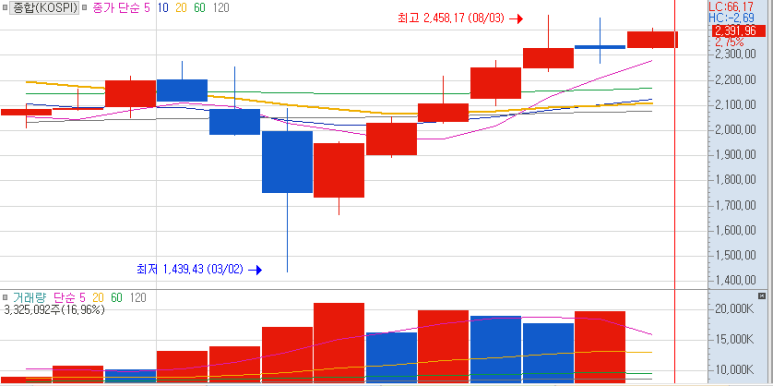Select the orange 20 label beside 종가 단순
The image size is (773, 386).
(x=180, y=8)
